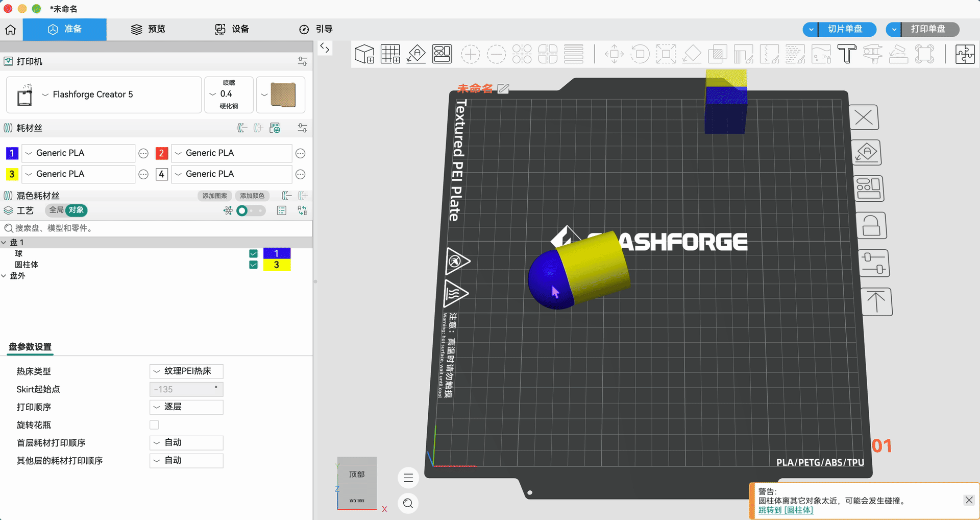
Task: Switch process scope to 对象
Action: point(77,210)
